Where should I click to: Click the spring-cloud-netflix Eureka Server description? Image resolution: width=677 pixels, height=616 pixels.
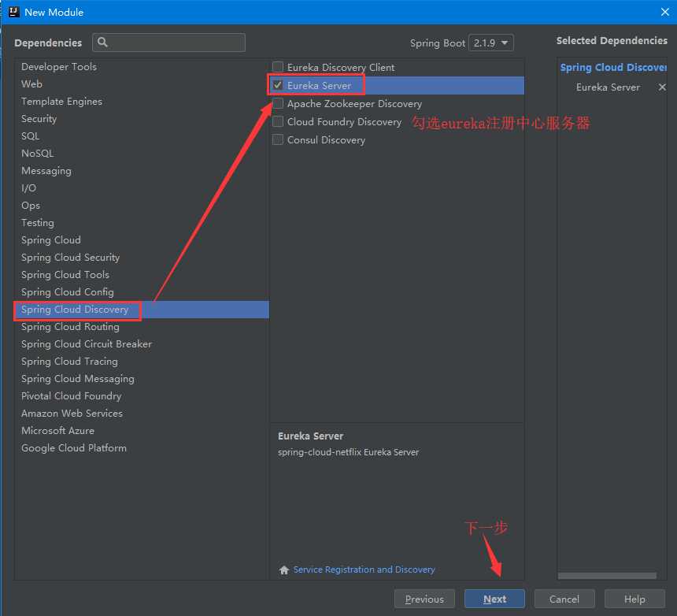348,452
